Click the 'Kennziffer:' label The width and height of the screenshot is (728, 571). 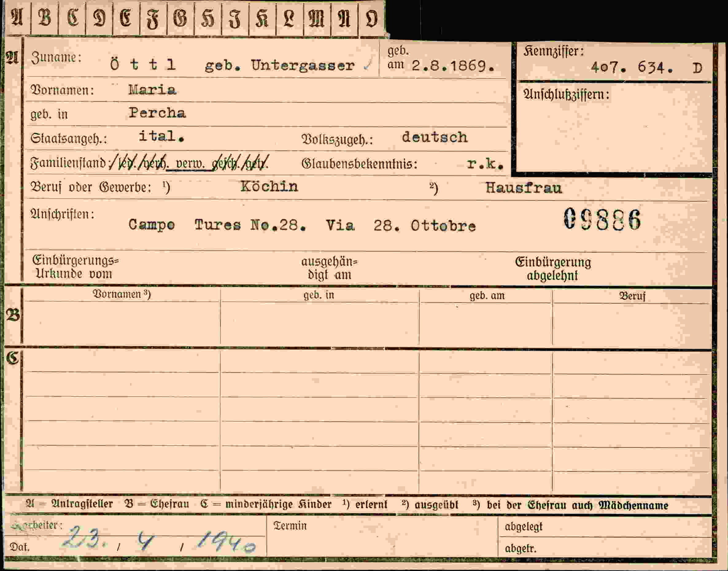(x=554, y=52)
